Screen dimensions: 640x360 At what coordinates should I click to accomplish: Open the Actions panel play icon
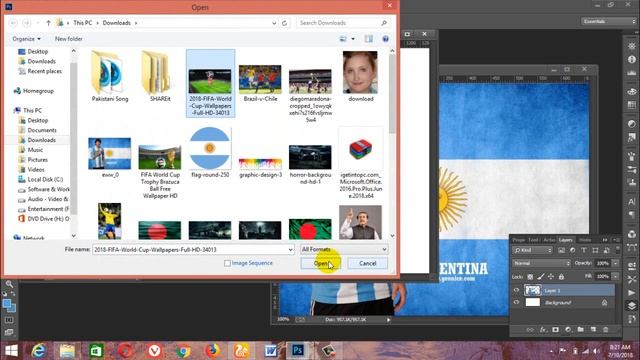[x=632, y=293]
